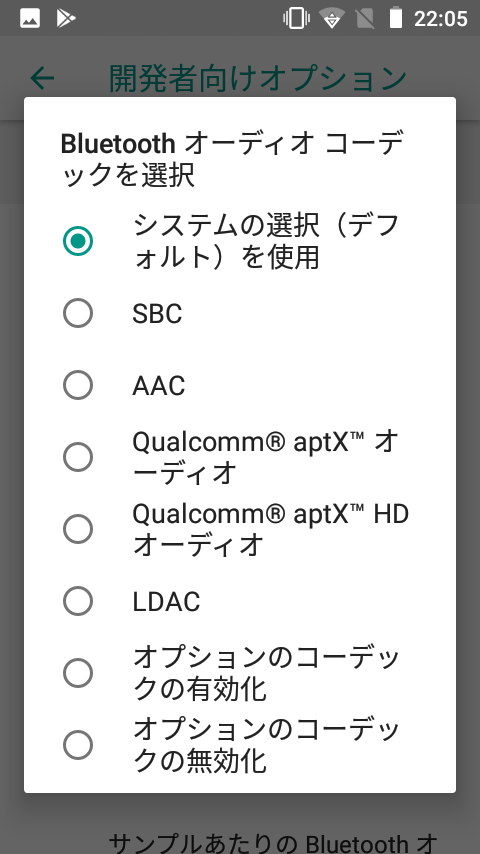This screenshot has height=854, width=480.
Task: Tap the 開発者向けオプション page title
Action: [258, 78]
